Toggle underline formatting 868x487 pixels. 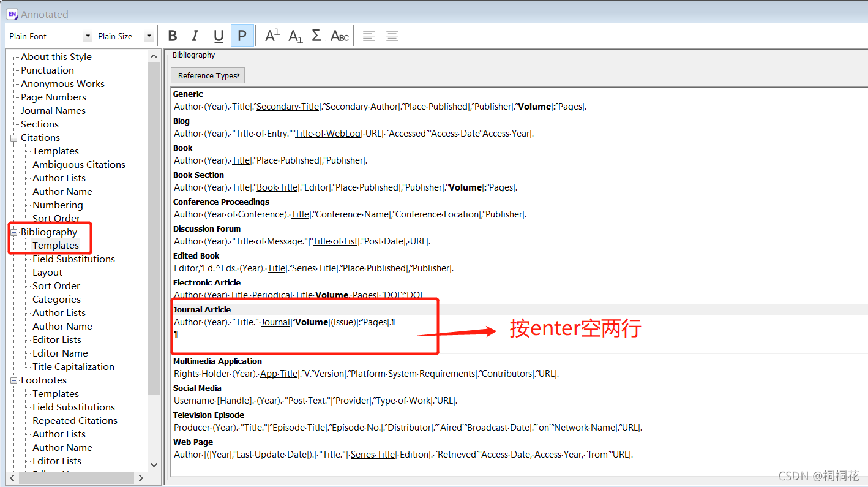point(219,36)
